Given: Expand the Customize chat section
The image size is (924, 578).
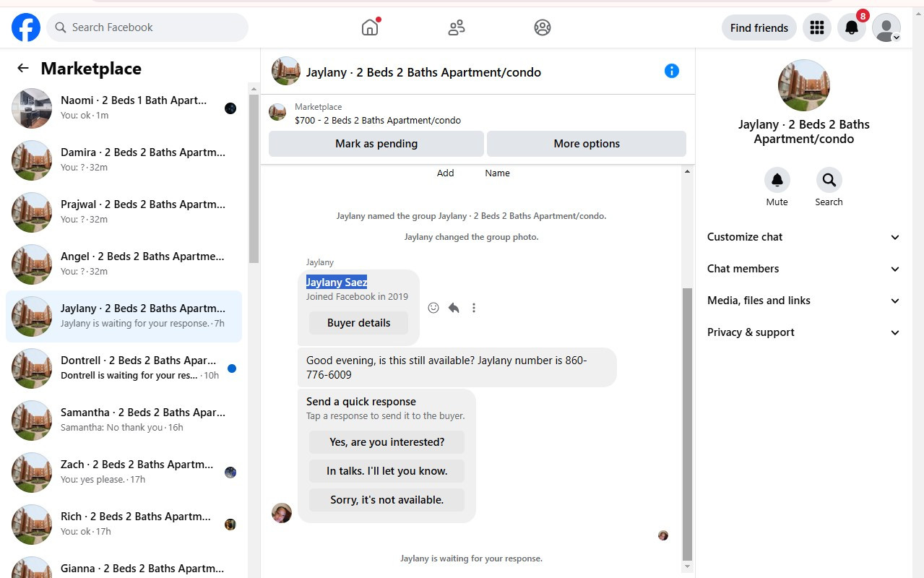Looking at the screenshot, I should pos(804,237).
